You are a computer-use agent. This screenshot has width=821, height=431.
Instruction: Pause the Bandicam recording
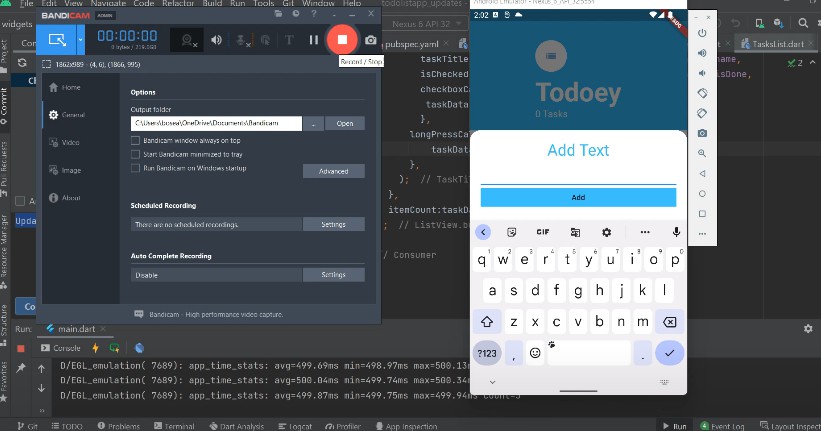coord(313,40)
